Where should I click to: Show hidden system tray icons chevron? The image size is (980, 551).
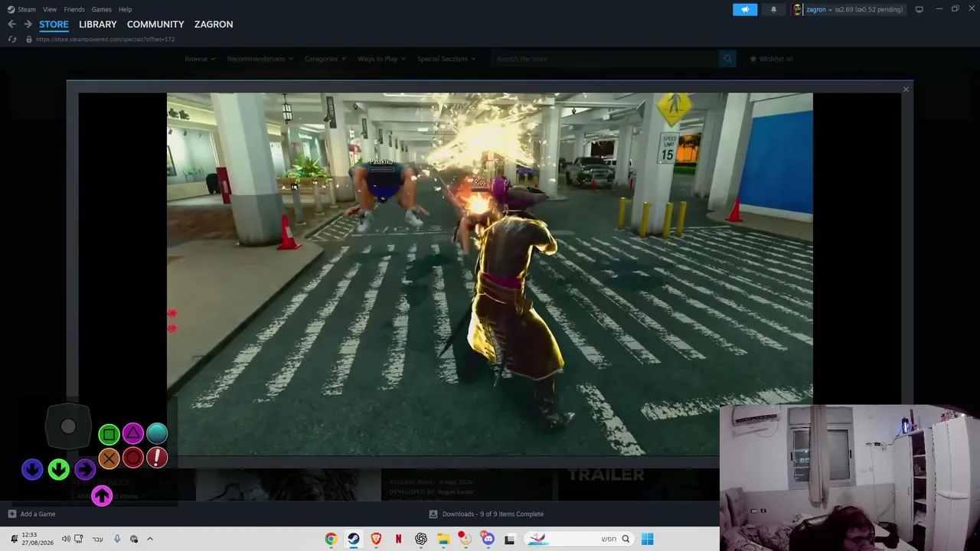tap(150, 539)
